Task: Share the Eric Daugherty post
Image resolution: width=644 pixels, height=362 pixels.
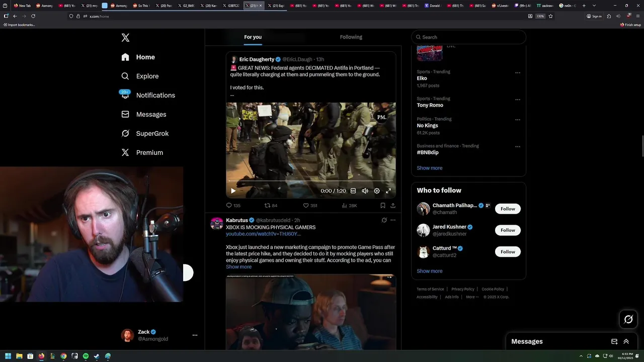Action: click(393, 206)
